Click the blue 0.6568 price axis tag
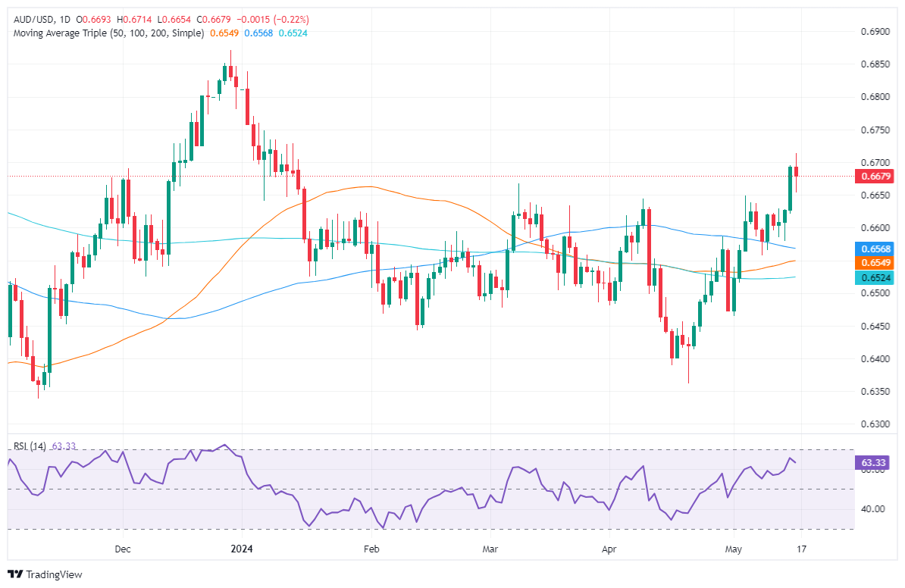The image size is (905, 588). click(x=874, y=249)
